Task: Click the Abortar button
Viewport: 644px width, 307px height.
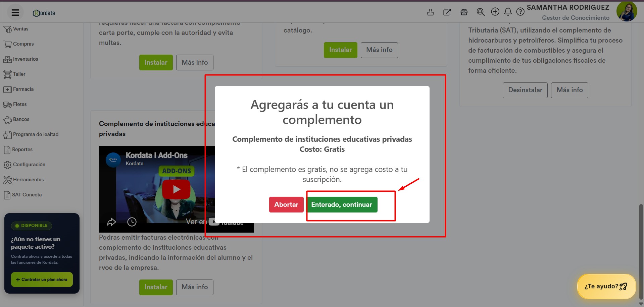Action: 286,204
